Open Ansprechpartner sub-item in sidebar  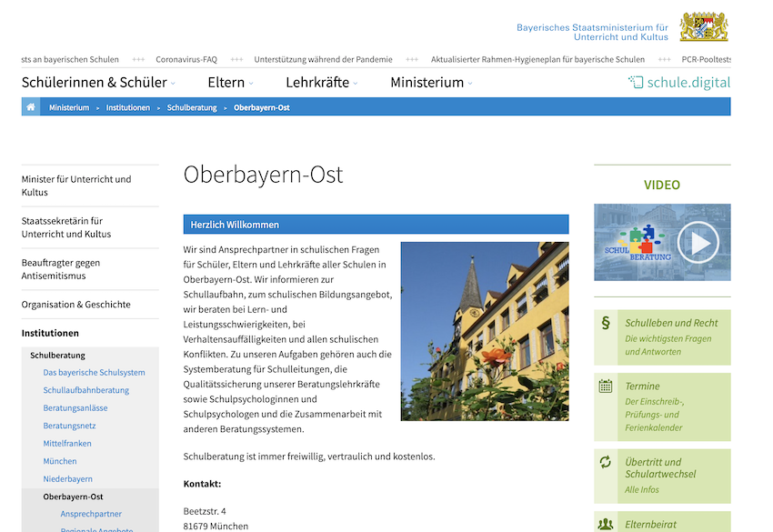pos(91,514)
